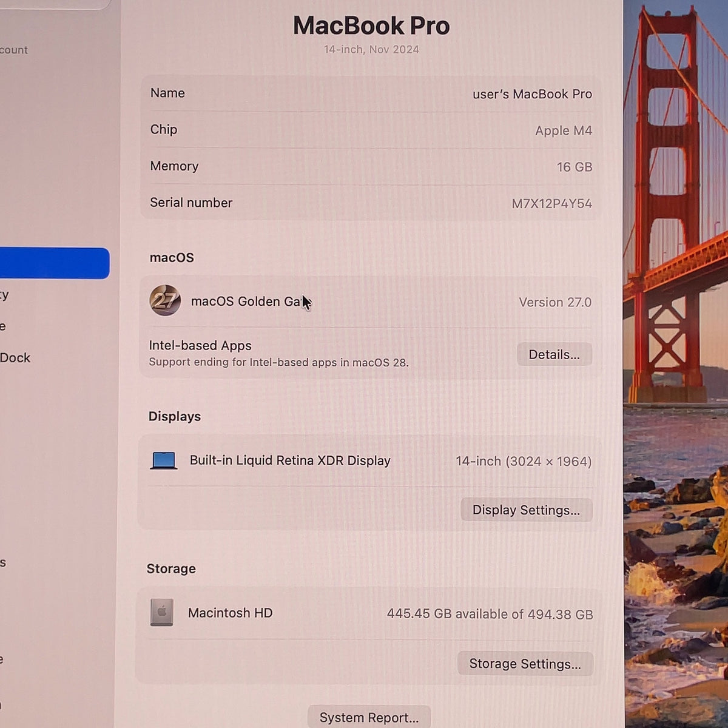Click the macOS 27 Golden Gate icon
The height and width of the screenshot is (728, 728).
165,300
